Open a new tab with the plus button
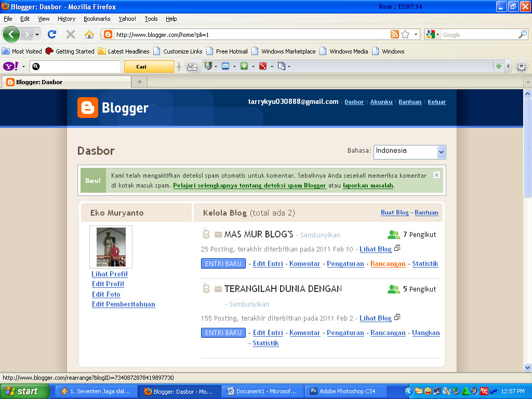532x399 pixels. pyautogui.click(x=139, y=82)
